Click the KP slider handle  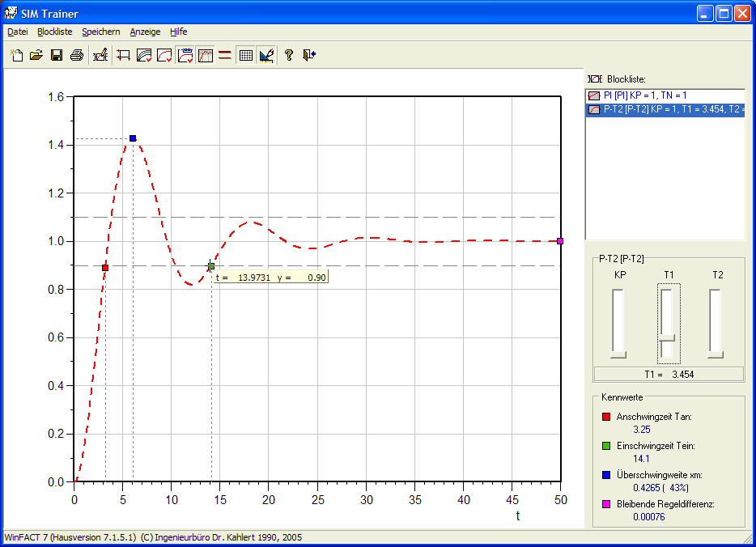619,354
